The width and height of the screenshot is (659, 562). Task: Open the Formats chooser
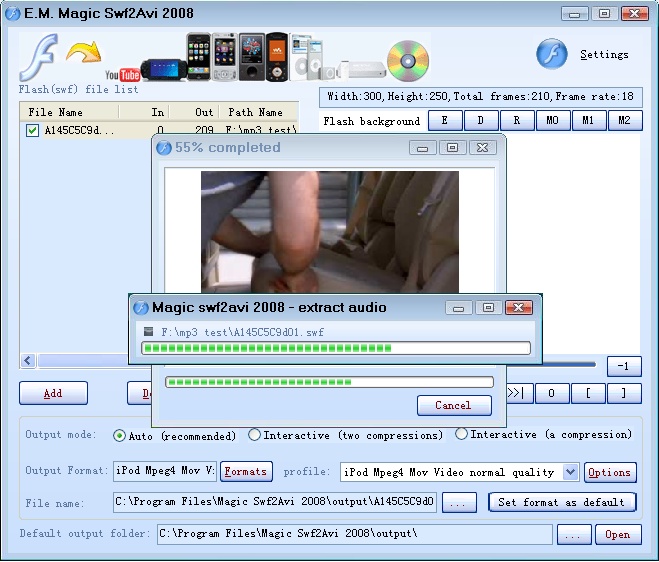click(x=246, y=471)
